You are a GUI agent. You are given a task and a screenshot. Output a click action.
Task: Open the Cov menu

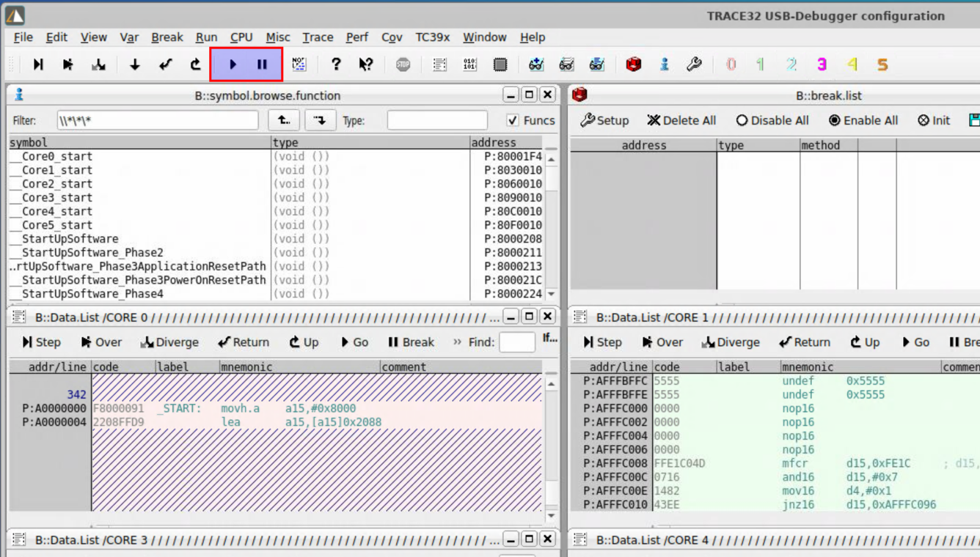click(x=392, y=37)
